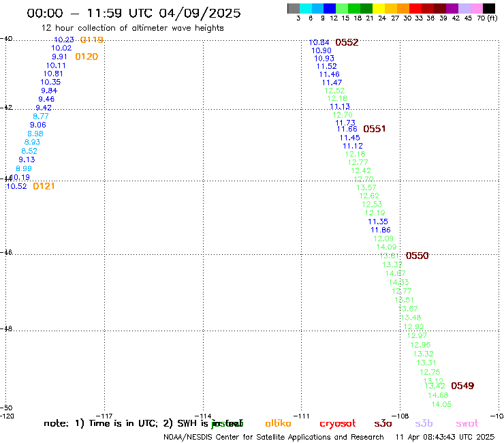Viewport: 504px width, 443px height.
Task: Click the wave height value 13.32
Action: tap(424, 354)
